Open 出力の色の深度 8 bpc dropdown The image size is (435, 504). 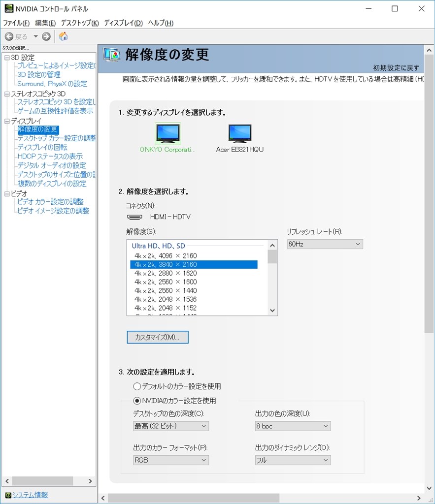coord(293,426)
